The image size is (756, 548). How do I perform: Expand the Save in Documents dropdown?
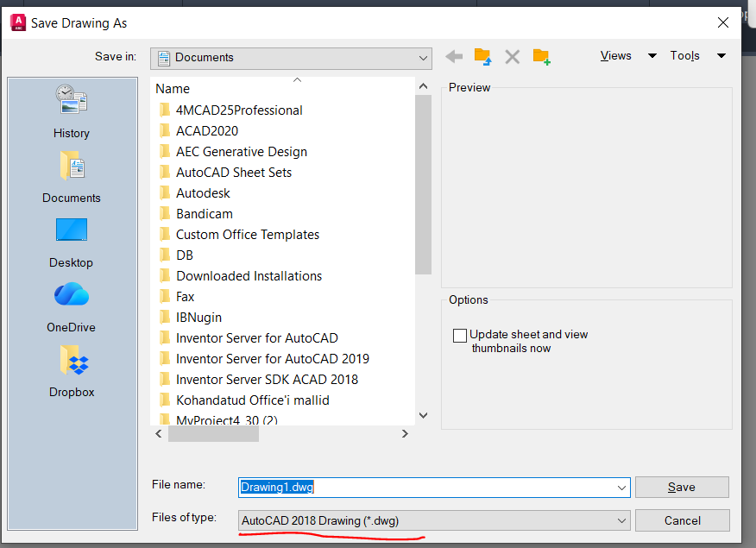coord(423,58)
